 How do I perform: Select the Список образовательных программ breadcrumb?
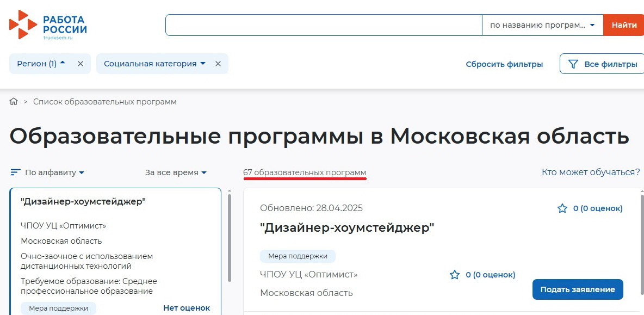(x=105, y=101)
